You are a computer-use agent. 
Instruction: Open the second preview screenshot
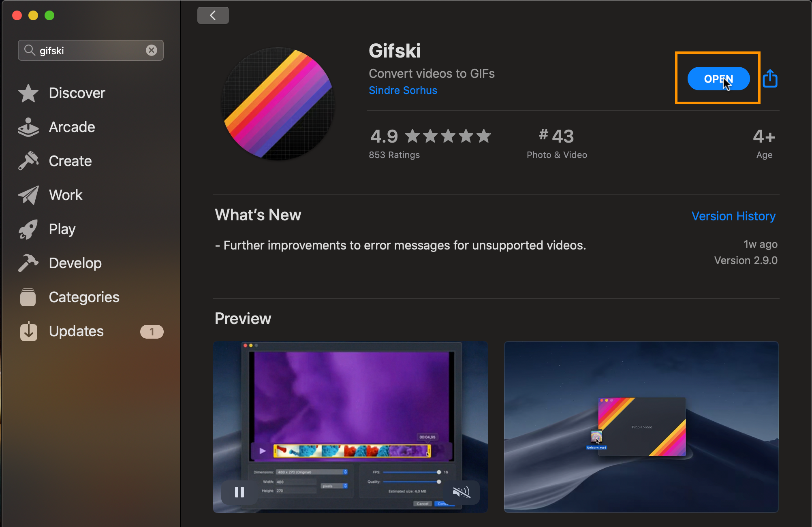click(x=641, y=427)
